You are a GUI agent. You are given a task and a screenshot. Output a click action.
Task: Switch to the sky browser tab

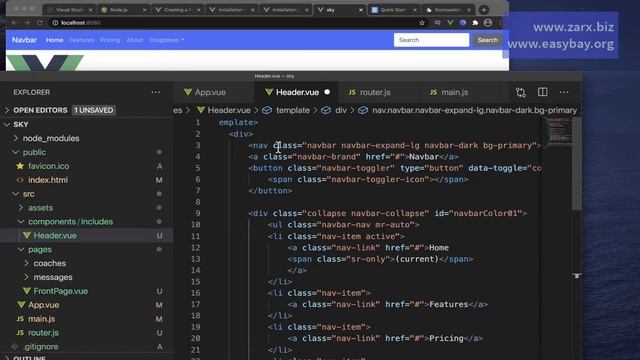340,10
